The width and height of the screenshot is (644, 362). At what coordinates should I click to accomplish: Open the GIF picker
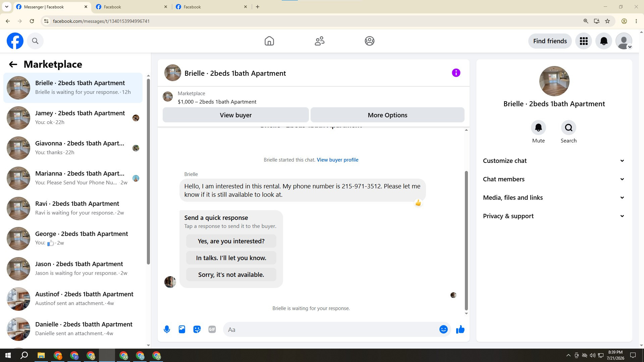(x=212, y=329)
